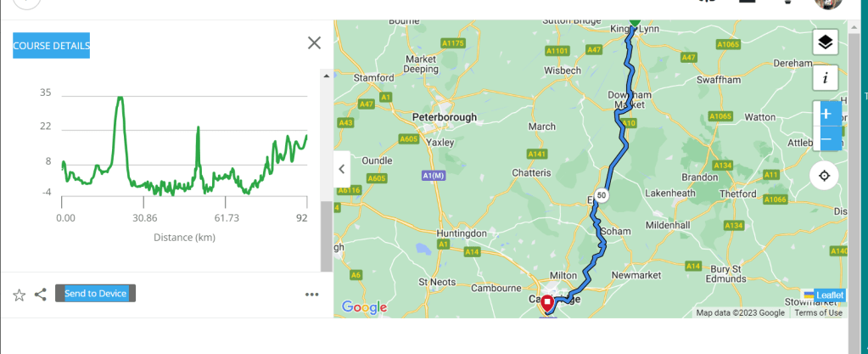The width and height of the screenshot is (868, 354).
Task: Open the Terms of Use link
Action: pyautogui.click(x=818, y=313)
